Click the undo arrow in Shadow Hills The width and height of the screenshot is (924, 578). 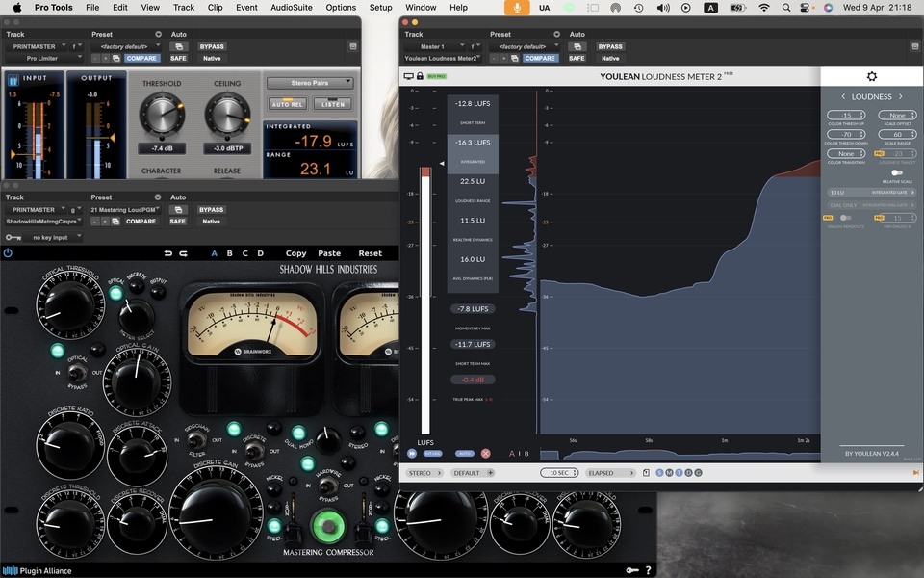point(169,253)
